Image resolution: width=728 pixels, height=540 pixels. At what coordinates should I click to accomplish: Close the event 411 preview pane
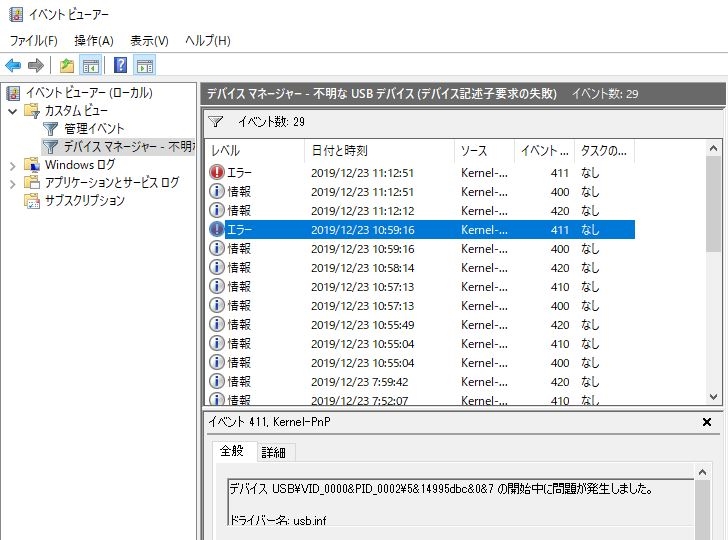pos(707,422)
